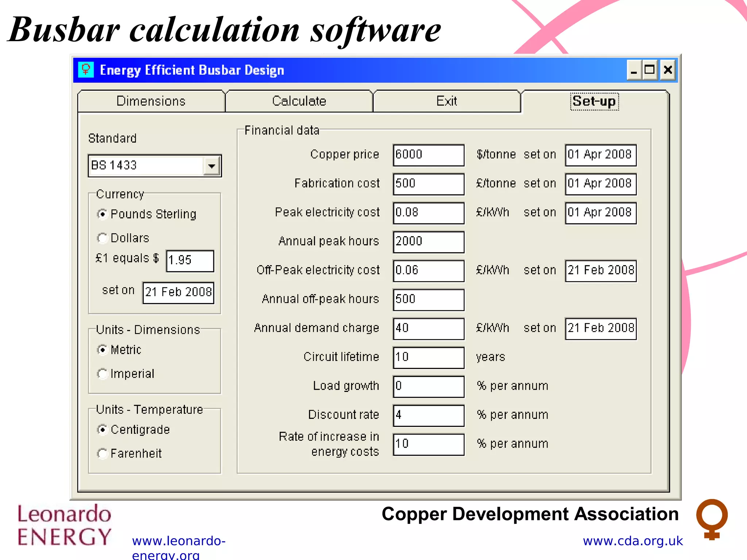Switch to the Dimensions tab

(151, 101)
